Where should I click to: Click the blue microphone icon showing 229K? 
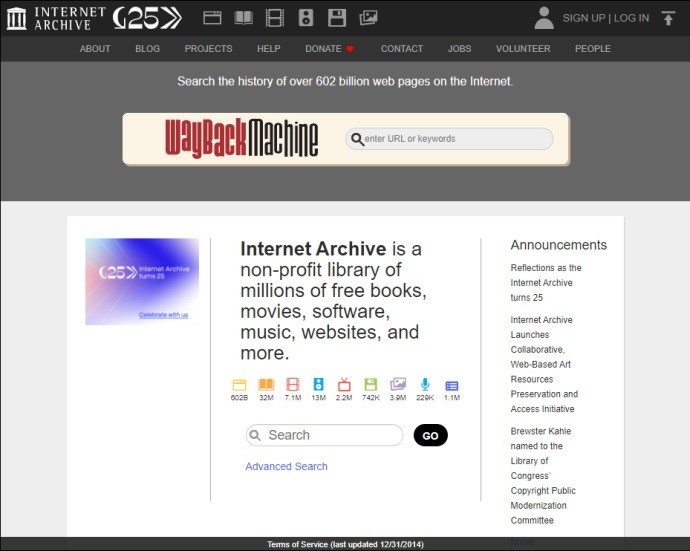[x=425, y=385]
